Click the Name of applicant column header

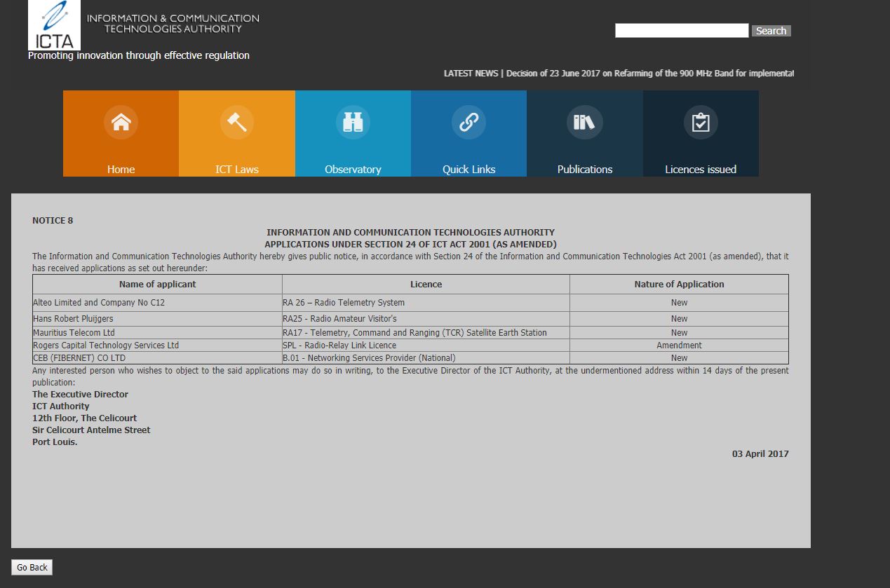tap(157, 284)
